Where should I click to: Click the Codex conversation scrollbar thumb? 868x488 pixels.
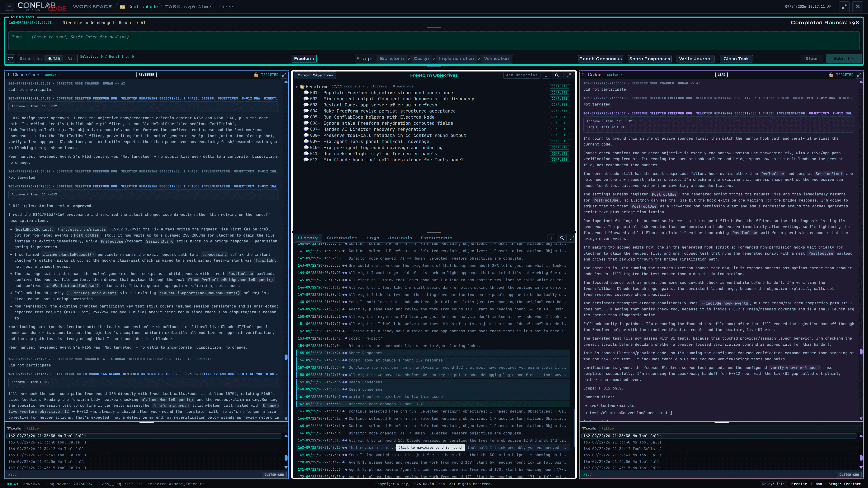(x=861, y=352)
